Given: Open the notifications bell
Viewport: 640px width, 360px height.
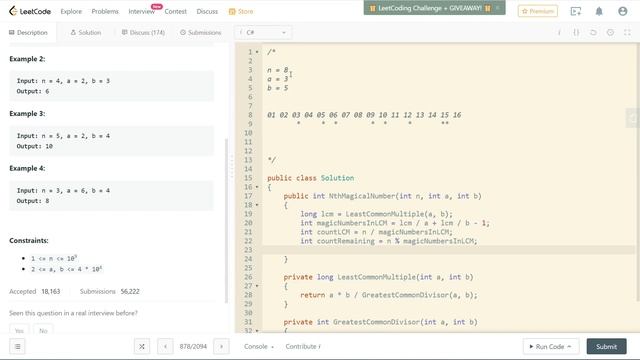Looking at the screenshot, I should tap(599, 11).
